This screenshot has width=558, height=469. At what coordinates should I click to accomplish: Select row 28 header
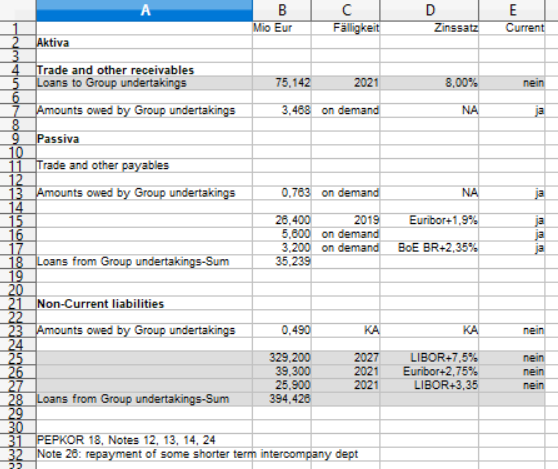[18, 399]
